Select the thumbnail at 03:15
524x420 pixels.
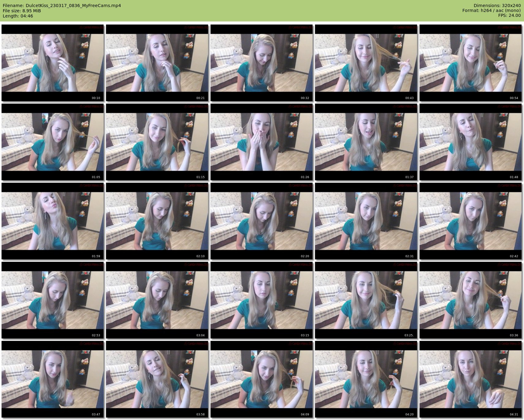click(261, 300)
